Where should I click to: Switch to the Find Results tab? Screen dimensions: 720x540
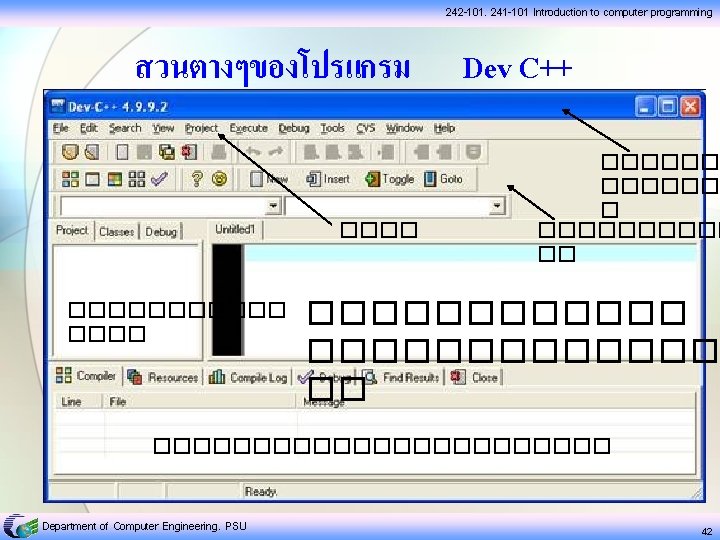pos(401,377)
